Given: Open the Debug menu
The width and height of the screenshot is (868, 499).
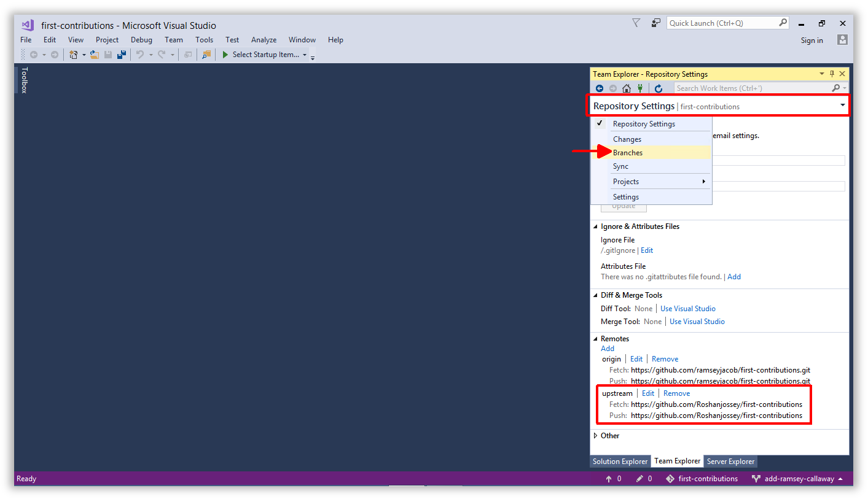Looking at the screenshot, I should coord(141,40).
